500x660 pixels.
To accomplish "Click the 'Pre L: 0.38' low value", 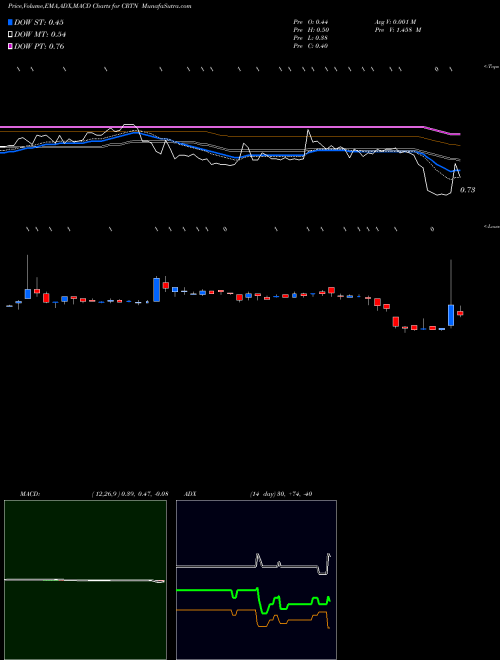I will 311,38.
